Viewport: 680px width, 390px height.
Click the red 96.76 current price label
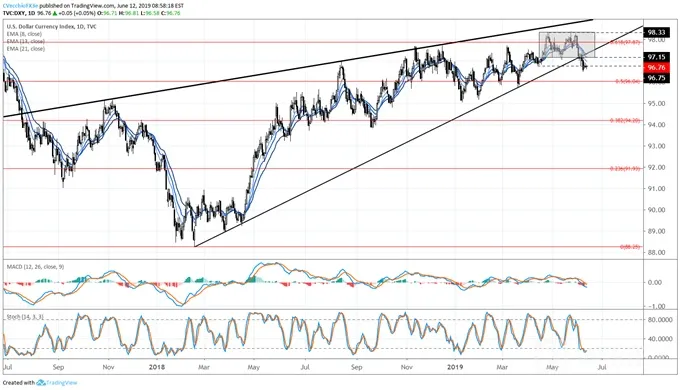point(656,68)
